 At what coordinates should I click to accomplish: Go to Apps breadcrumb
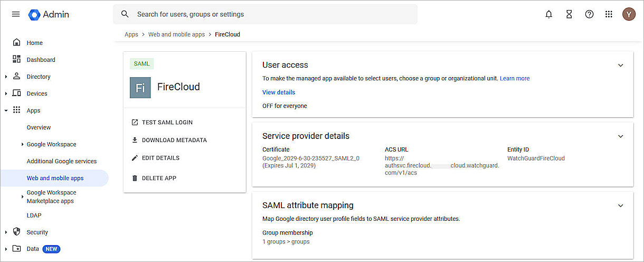point(131,34)
